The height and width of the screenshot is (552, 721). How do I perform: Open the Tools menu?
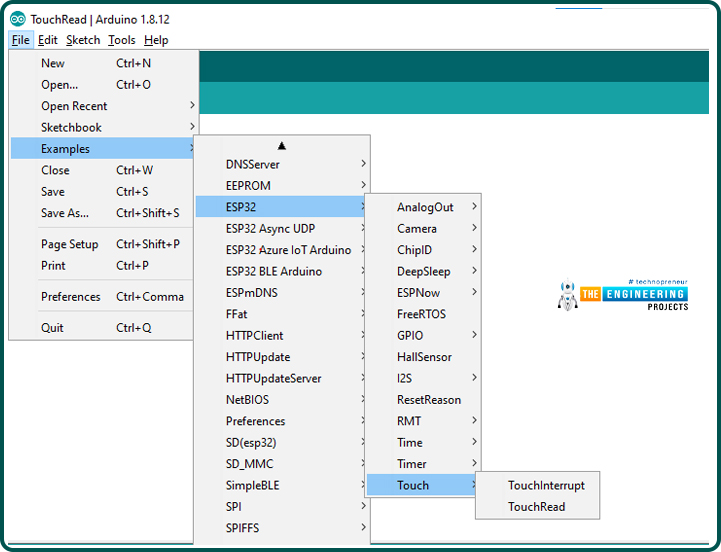click(121, 40)
